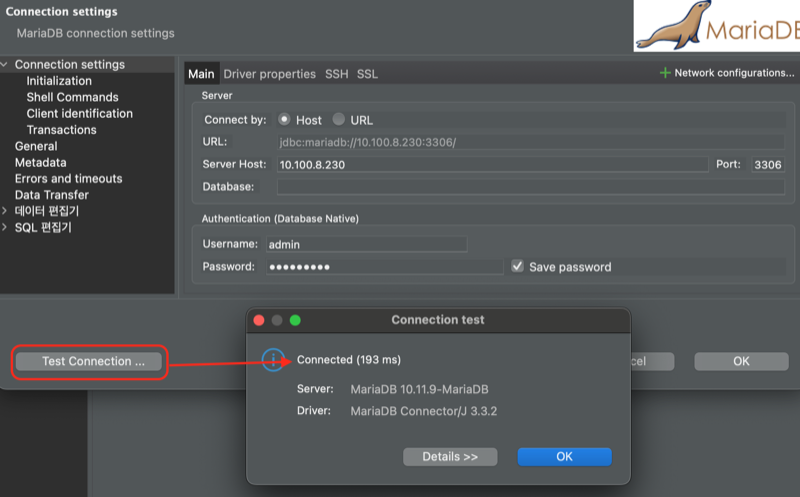
Task: Select Errors and timeouts item
Action: click(68, 179)
